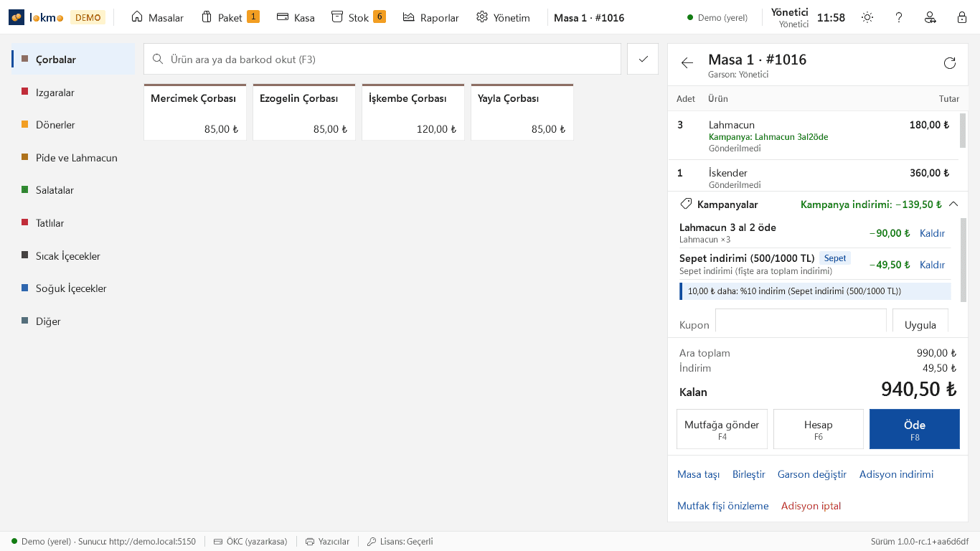Click the Lisans: Geçerli status item
The height and width of the screenshot is (551, 980).
400,542
